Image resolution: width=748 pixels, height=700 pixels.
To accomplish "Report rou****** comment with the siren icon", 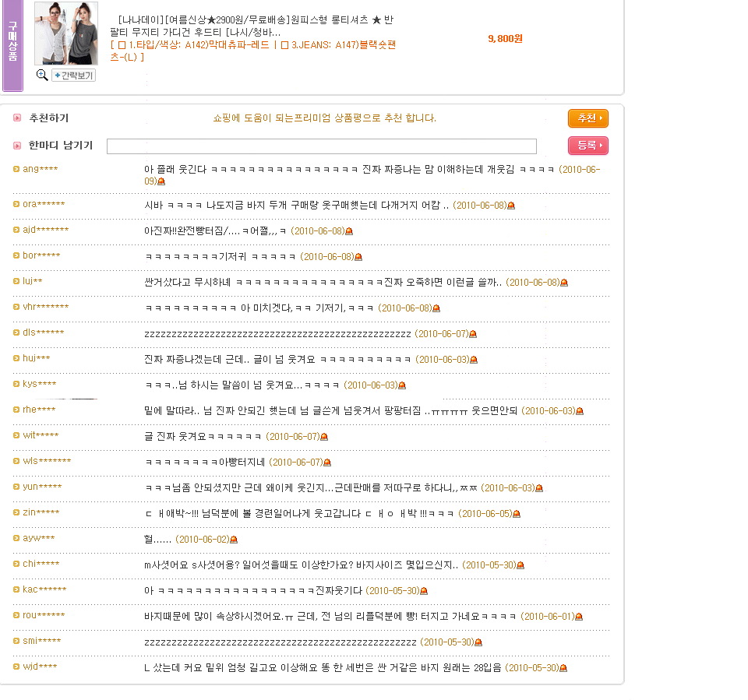I will click(579, 617).
